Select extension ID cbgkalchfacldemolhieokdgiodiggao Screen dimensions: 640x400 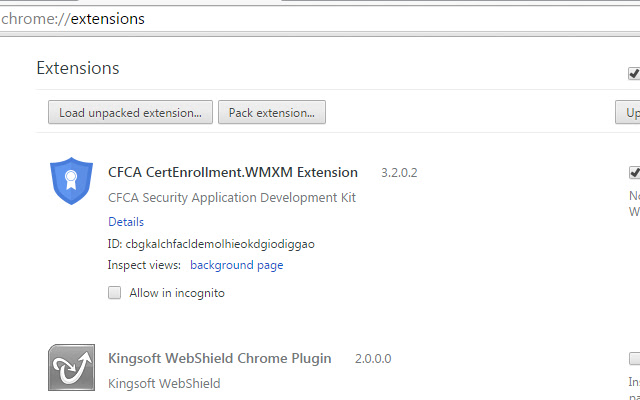[x=220, y=244]
